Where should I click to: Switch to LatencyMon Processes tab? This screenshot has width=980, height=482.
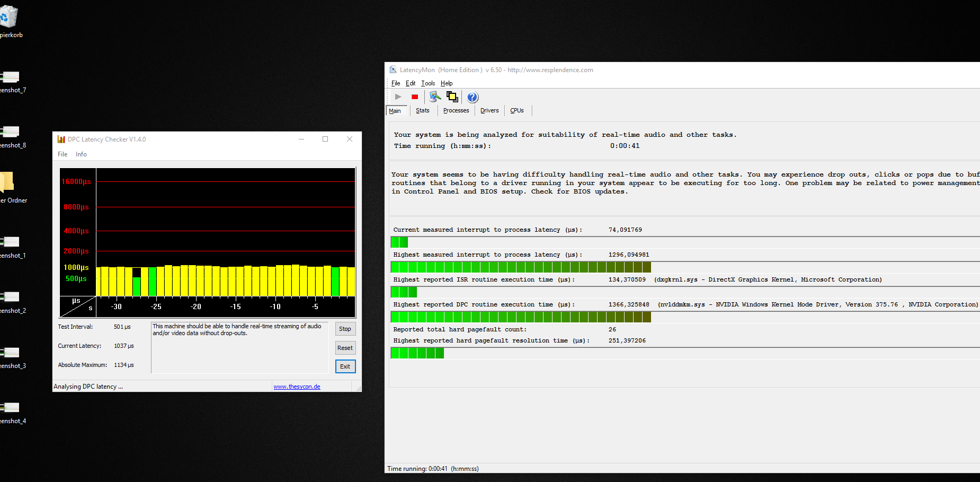[x=456, y=111]
